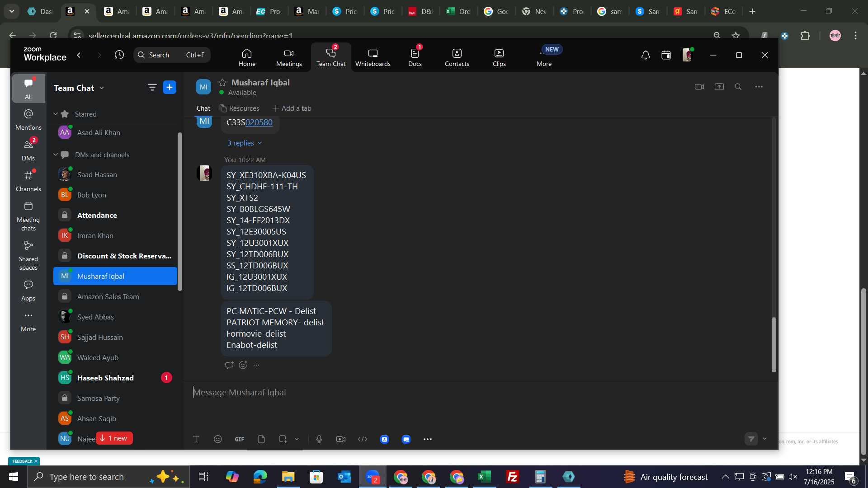The image size is (868, 488).
Task: Switch to Resources tab
Action: coord(240,108)
